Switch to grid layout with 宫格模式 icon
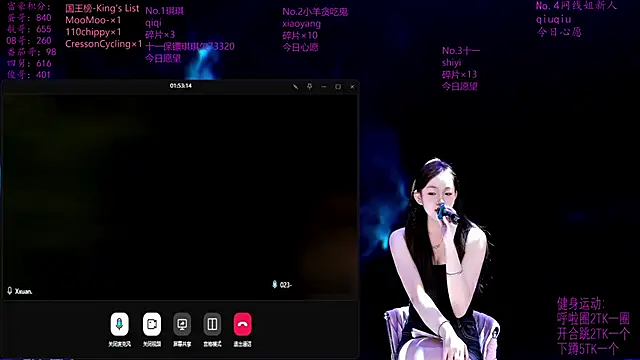The image size is (640, 360). coord(212,324)
